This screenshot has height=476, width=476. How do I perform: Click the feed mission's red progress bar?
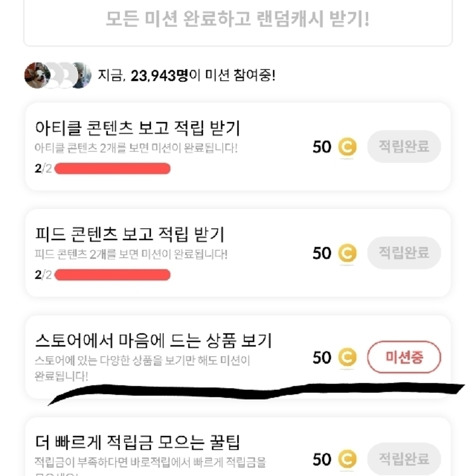point(112,275)
